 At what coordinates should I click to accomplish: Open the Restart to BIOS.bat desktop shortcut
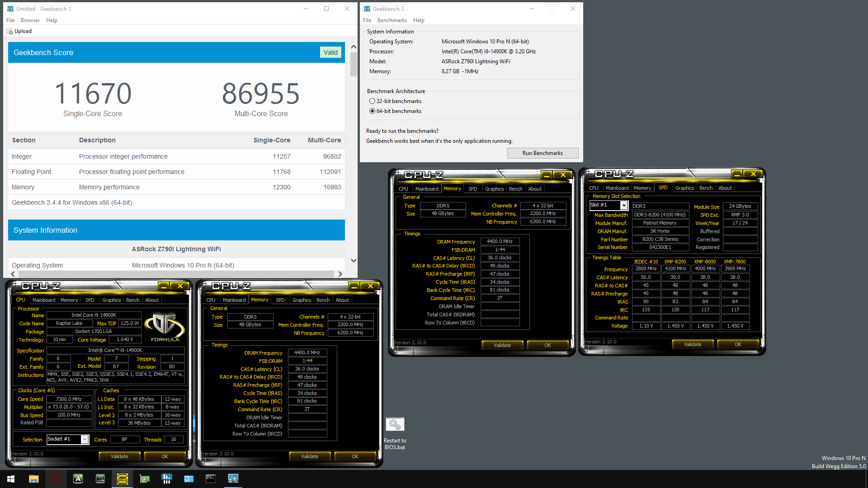point(395,433)
